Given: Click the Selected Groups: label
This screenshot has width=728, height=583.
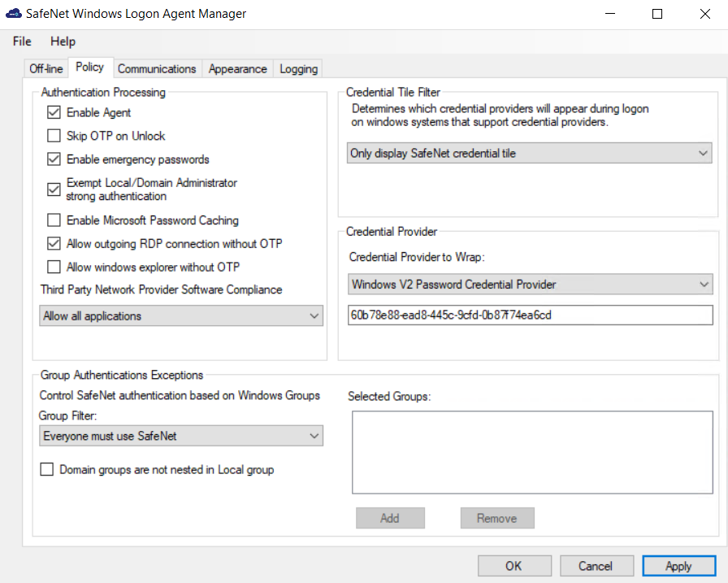Looking at the screenshot, I should pyautogui.click(x=389, y=396).
